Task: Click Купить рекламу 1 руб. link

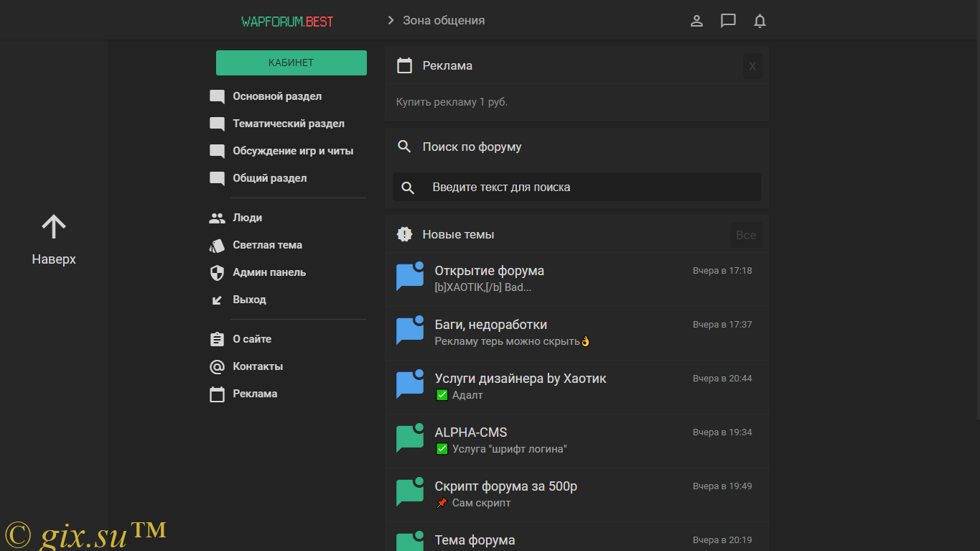Action: point(452,102)
